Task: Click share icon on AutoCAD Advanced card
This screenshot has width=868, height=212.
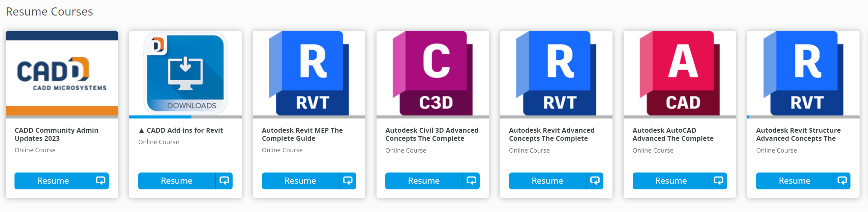Action: click(x=718, y=181)
